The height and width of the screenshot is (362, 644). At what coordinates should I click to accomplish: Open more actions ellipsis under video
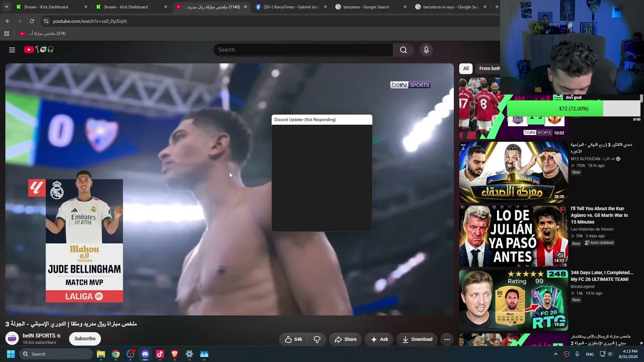[x=447, y=339]
